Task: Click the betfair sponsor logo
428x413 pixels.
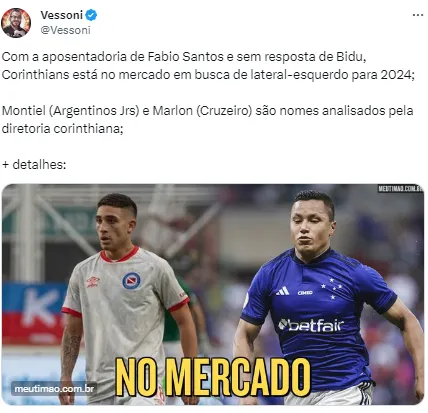Action: (x=311, y=325)
